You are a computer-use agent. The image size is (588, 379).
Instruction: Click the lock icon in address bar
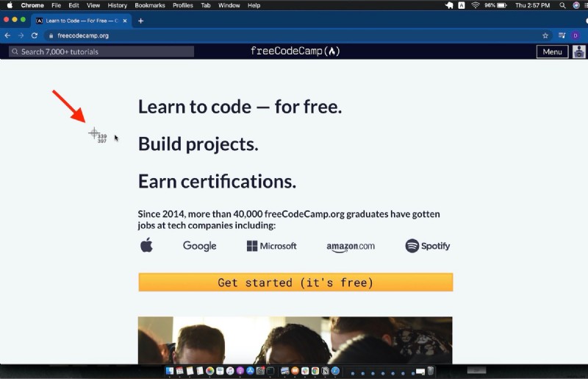(51, 35)
